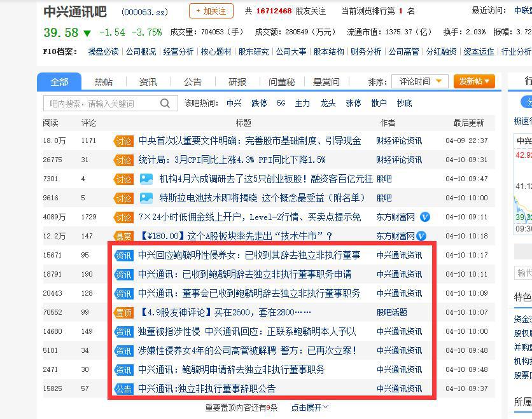Click 资讯 tag on 鲍毓明申请辞去 post

point(123,369)
